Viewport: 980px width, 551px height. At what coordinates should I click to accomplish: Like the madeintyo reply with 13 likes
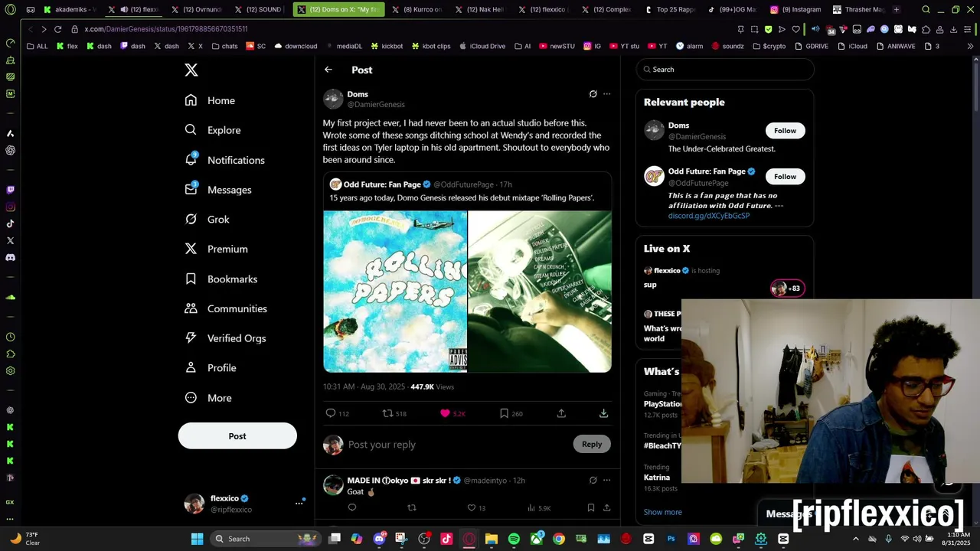point(472,507)
